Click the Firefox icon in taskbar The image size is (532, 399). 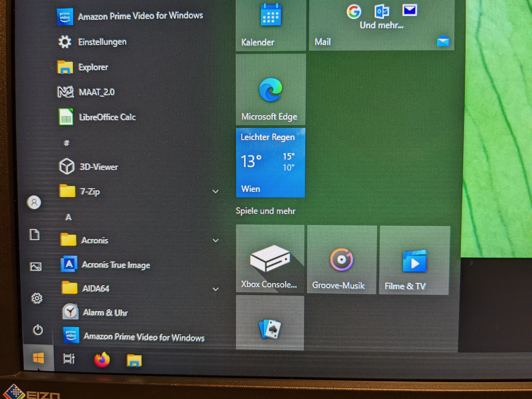pyautogui.click(x=102, y=360)
